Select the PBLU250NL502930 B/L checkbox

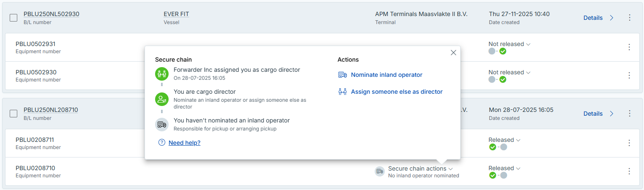[x=13, y=18]
